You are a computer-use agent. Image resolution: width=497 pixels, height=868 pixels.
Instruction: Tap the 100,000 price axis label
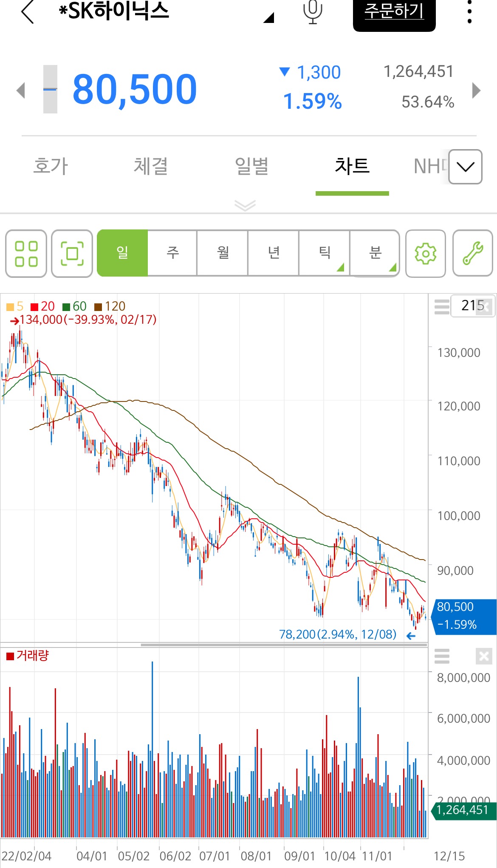[x=459, y=516]
